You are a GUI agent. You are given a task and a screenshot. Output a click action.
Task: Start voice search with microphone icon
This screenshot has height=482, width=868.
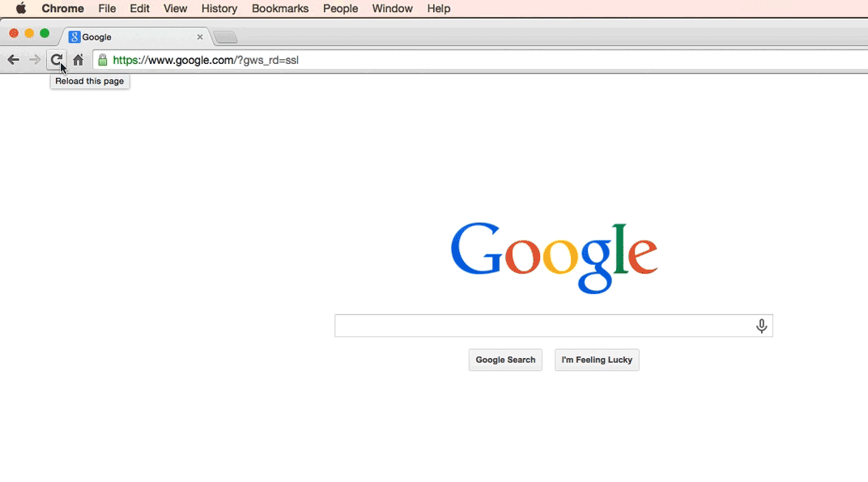point(762,326)
